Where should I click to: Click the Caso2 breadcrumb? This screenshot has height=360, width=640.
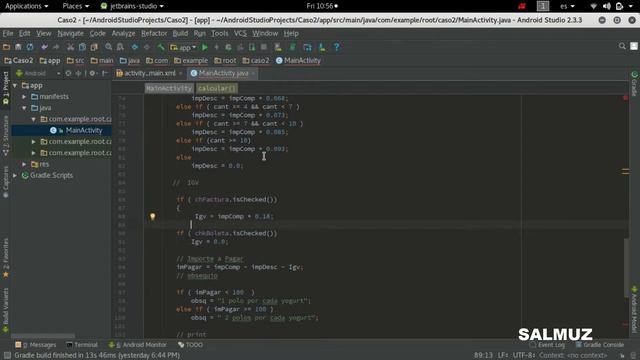click(x=19, y=60)
